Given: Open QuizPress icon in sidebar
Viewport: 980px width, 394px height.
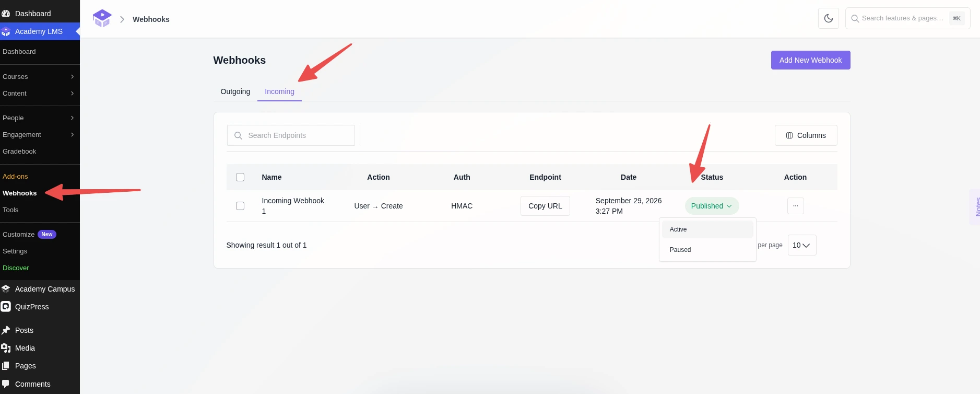Looking at the screenshot, I should pos(6,307).
